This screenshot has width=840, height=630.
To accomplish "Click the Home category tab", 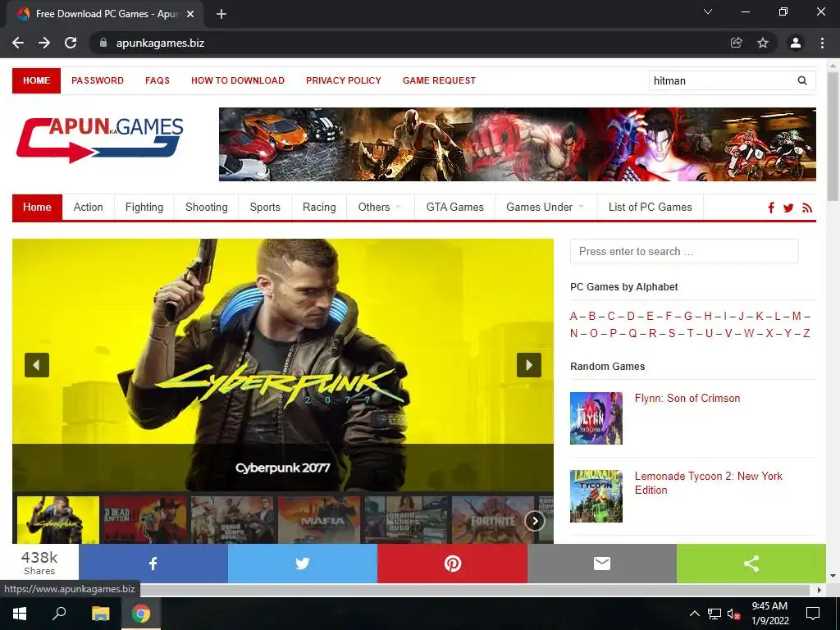I will tap(37, 208).
